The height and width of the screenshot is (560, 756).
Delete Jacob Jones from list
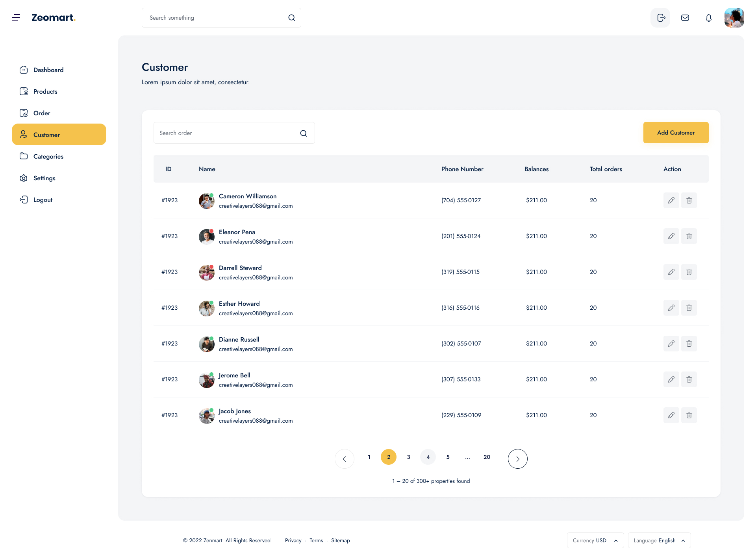coord(689,415)
